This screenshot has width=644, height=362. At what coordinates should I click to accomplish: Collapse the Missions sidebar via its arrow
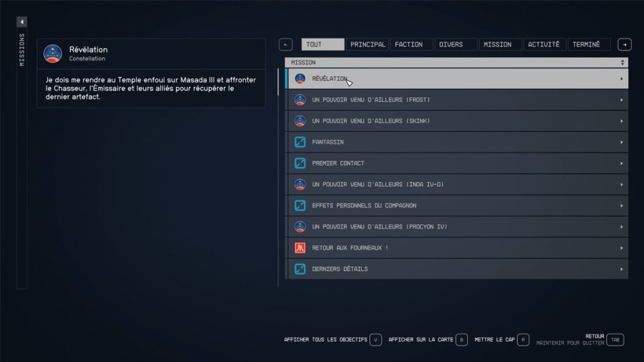pyautogui.click(x=21, y=21)
